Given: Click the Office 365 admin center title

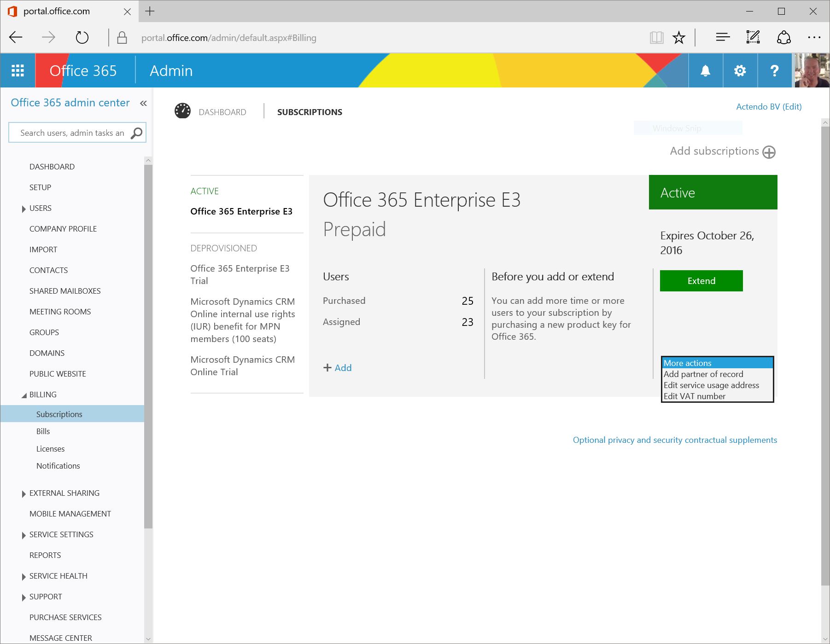Looking at the screenshot, I should point(70,103).
